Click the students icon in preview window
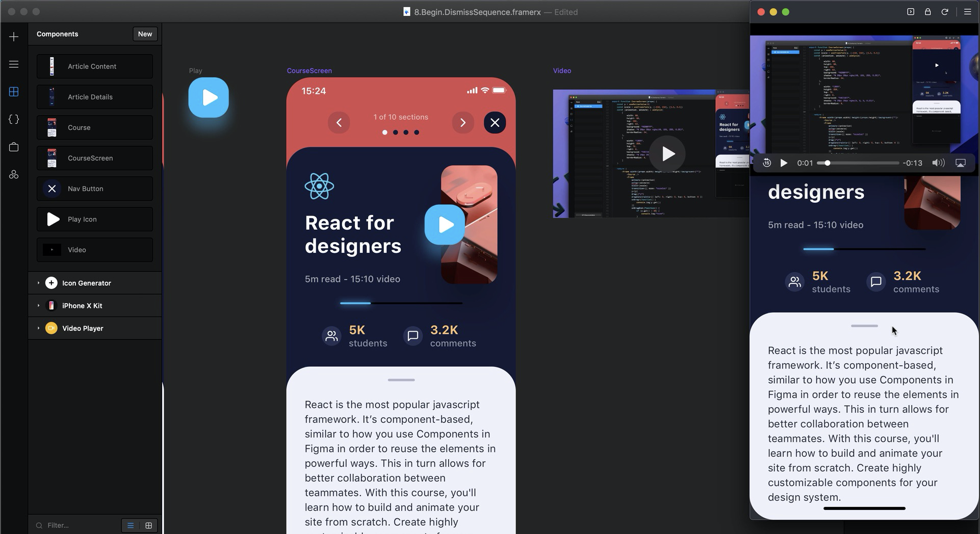Screen dimensions: 980x534 coord(794,282)
